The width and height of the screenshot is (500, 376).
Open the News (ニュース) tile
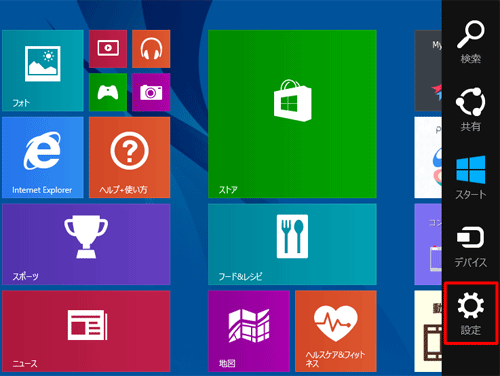86,331
